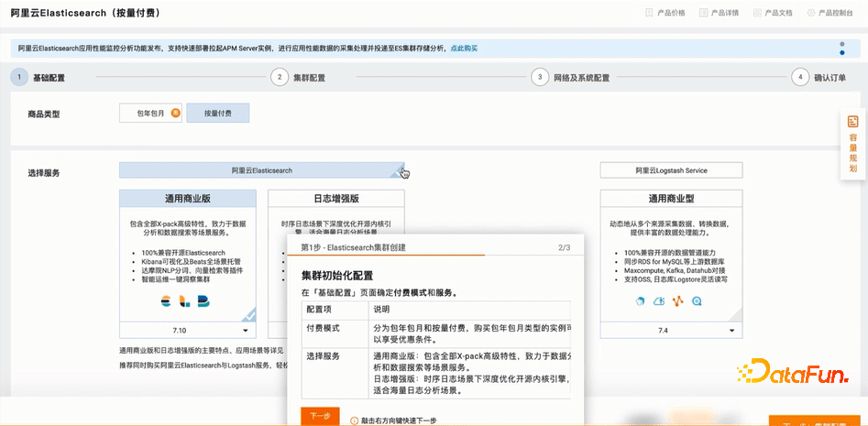Screen dimensions: 868x426
Task: Open the 产品控制台 link
Action: tap(836, 13)
